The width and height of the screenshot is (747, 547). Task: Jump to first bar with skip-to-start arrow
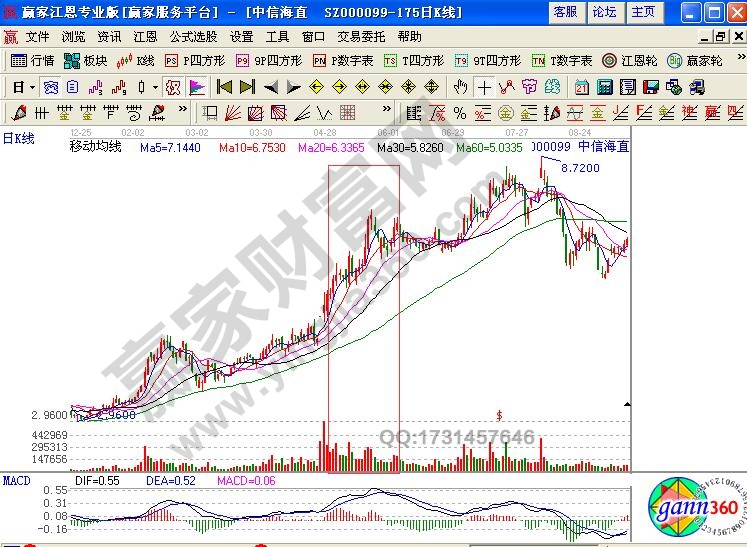(x=224, y=86)
